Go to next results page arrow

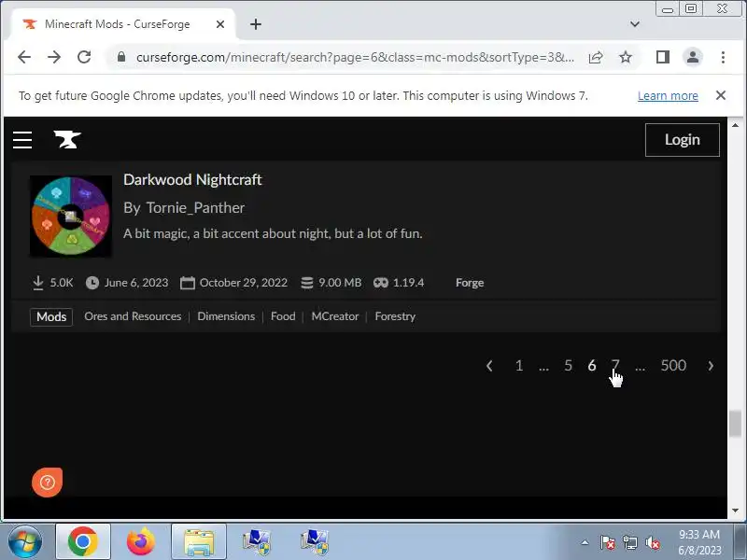pos(711,366)
